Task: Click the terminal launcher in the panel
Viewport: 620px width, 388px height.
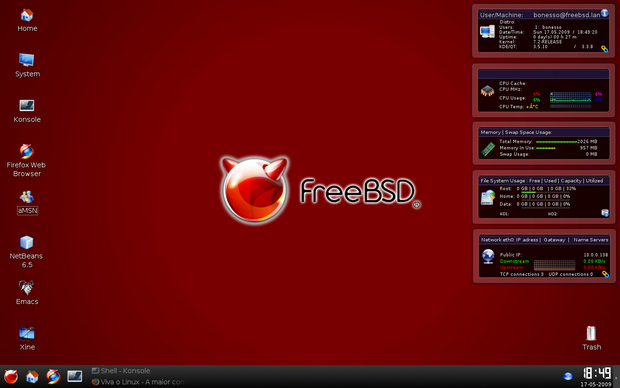Action: (74, 376)
